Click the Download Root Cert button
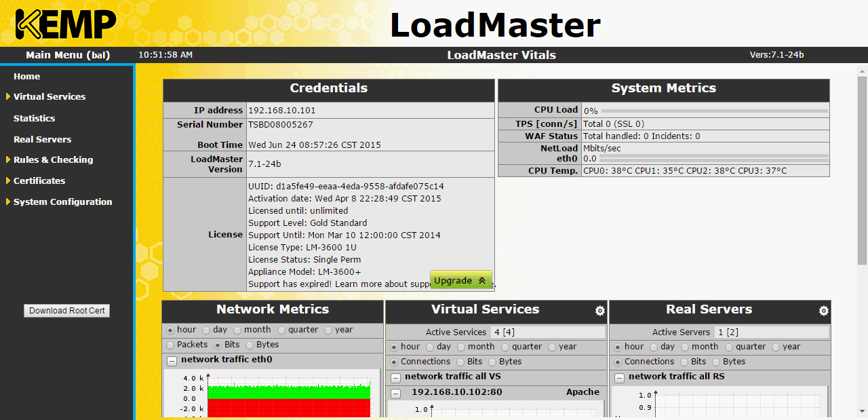Viewport: 868px width, 420px height. tap(67, 311)
